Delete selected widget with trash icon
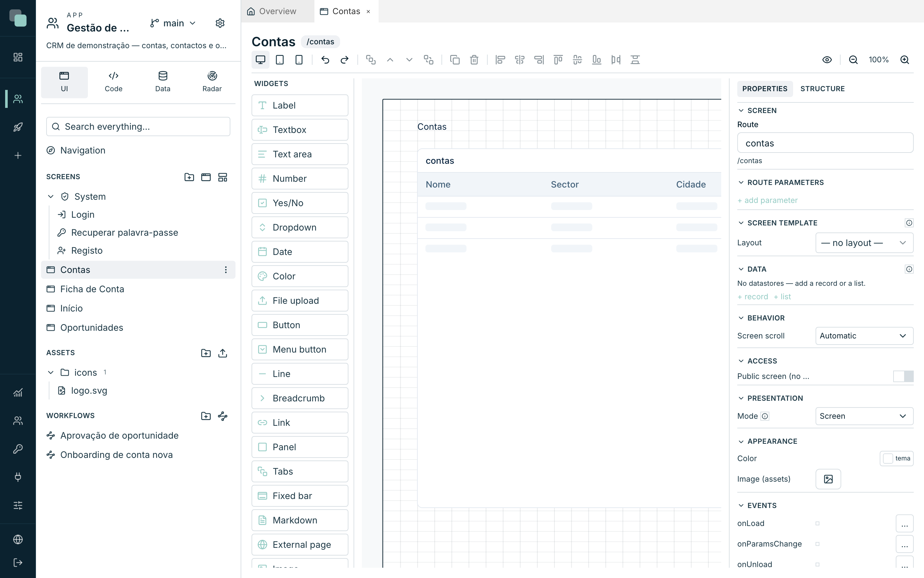The image size is (924, 578). 474,60
